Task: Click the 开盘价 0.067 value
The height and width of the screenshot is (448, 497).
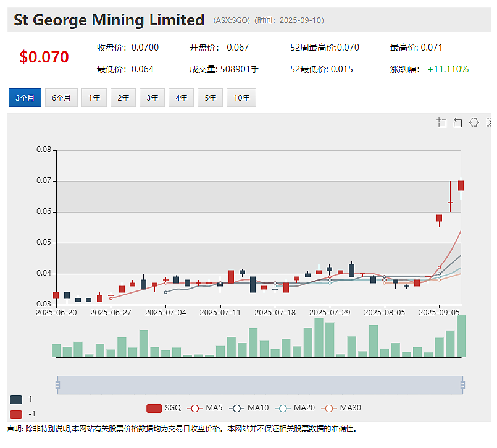Action: click(x=219, y=48)
